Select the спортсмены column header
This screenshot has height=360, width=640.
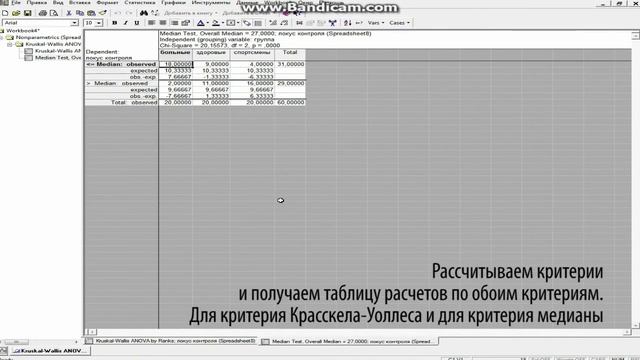[252, 54]
